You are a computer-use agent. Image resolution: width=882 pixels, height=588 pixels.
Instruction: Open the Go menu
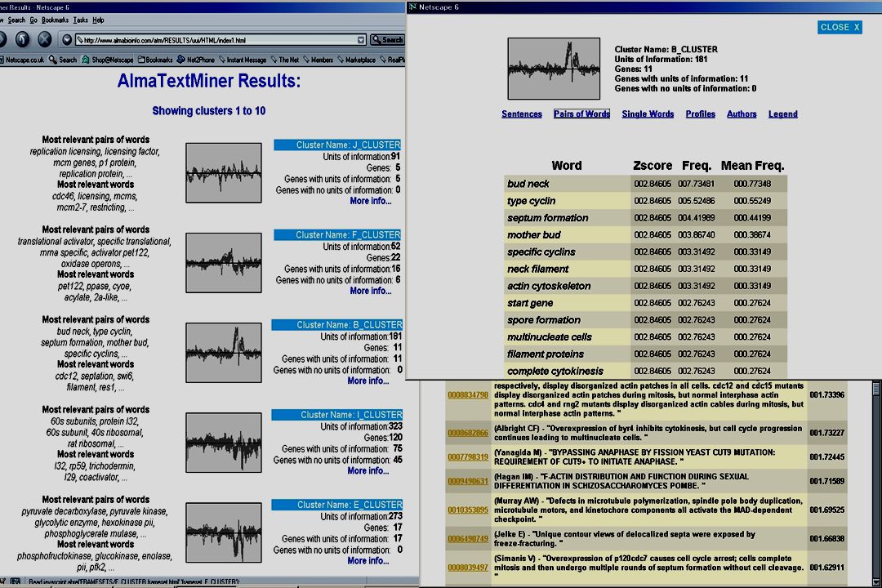(33, 20)
